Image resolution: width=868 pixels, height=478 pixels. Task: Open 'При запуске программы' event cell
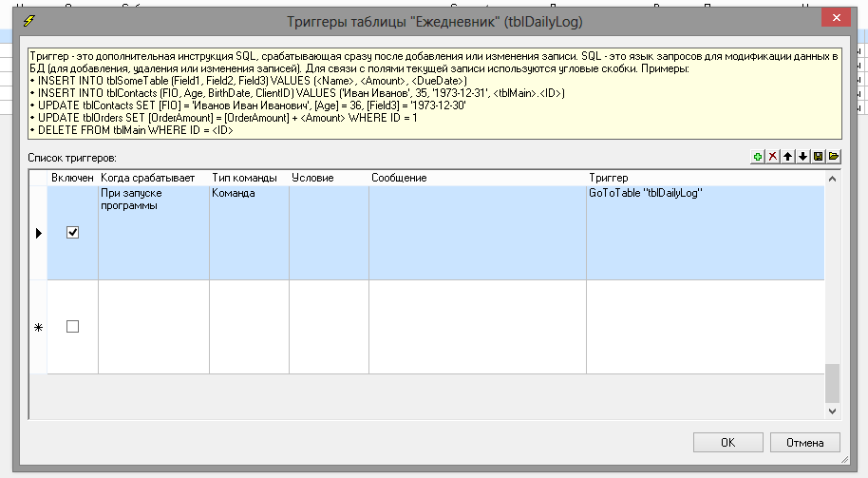(153, 233)
